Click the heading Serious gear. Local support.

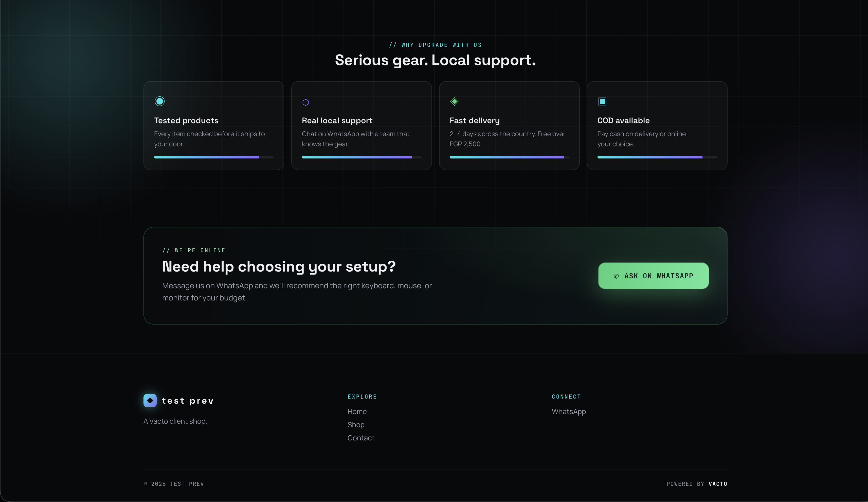(x=435, y=60)
